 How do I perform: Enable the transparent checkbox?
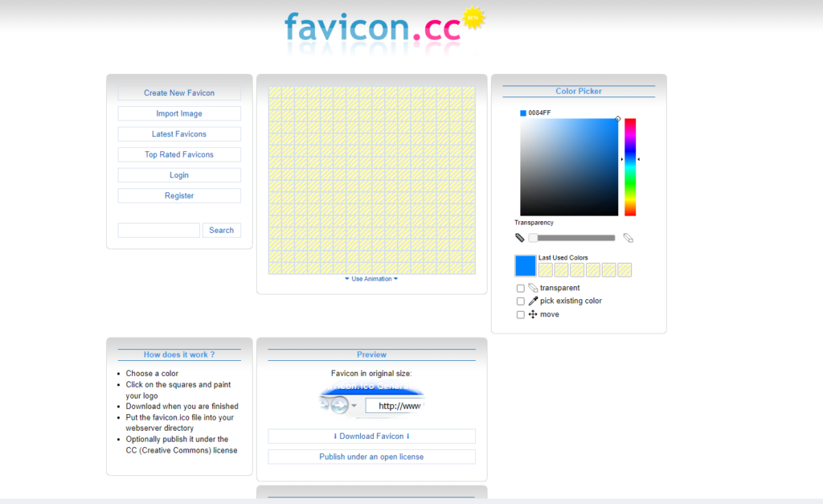tap(521, 288)
